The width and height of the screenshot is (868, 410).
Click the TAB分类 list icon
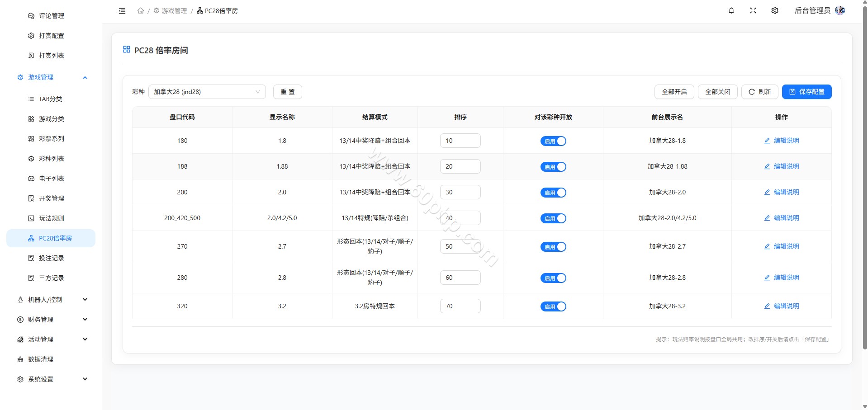point(31,99)
